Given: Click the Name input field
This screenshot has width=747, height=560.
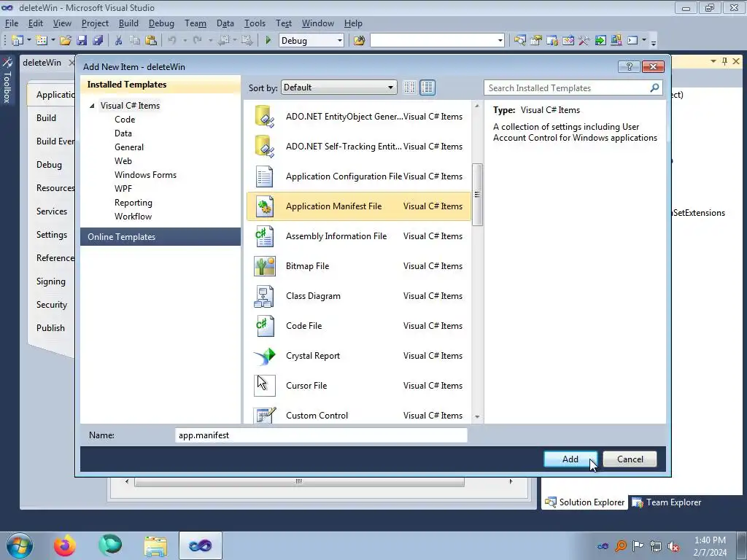Looking at the screenshot, I should tap(321, 435).
